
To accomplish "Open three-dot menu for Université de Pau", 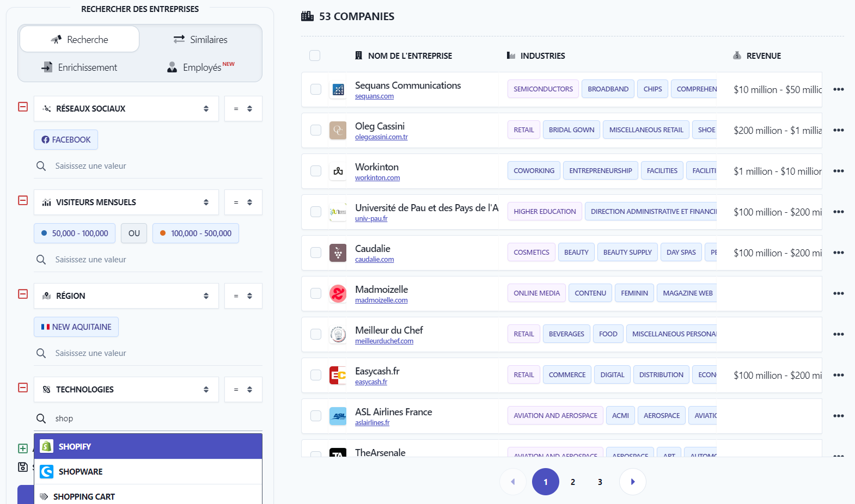I will tap(839, 212).
